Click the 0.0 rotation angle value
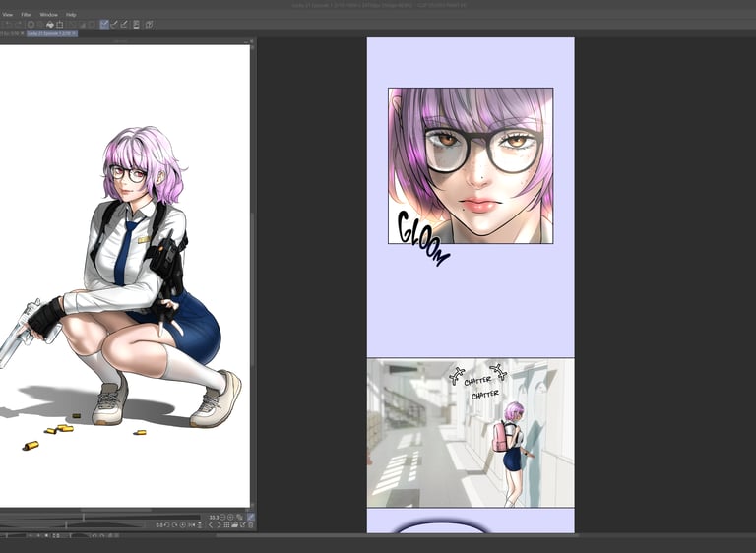 [x=159, y=525]
